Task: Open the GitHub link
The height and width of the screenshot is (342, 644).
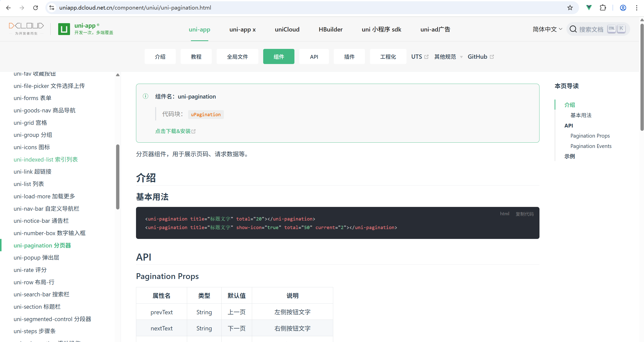Action: (x=481, y=57)
